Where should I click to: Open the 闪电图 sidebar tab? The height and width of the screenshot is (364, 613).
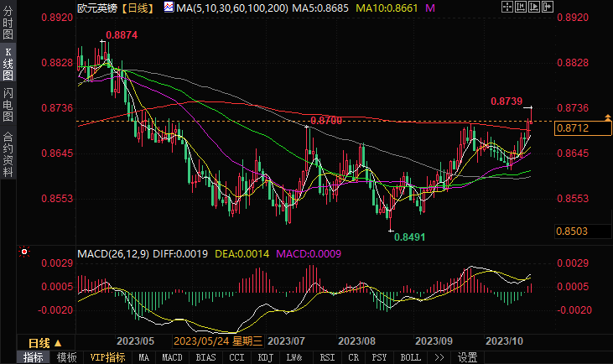pyautogui.click(x=8, y=104)
